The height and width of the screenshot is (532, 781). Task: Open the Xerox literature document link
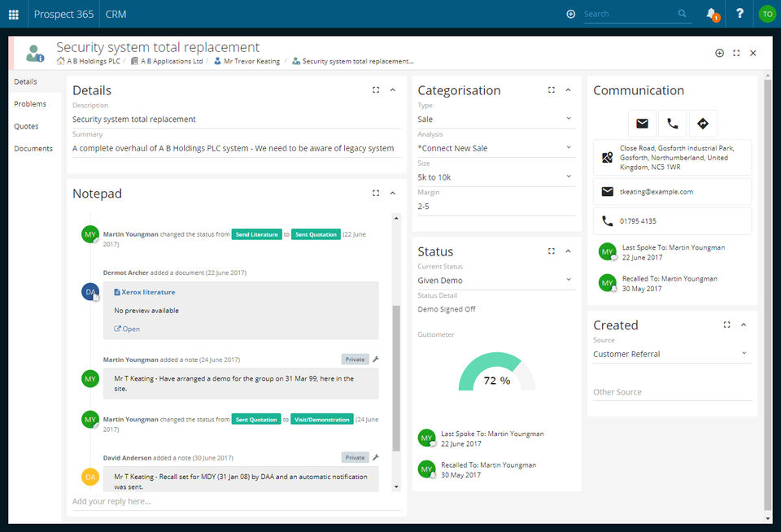(x=148, y=292)
